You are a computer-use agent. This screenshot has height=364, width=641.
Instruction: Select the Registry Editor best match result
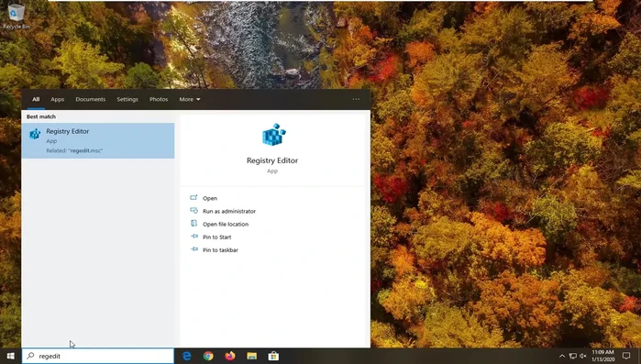click(98, 140)
